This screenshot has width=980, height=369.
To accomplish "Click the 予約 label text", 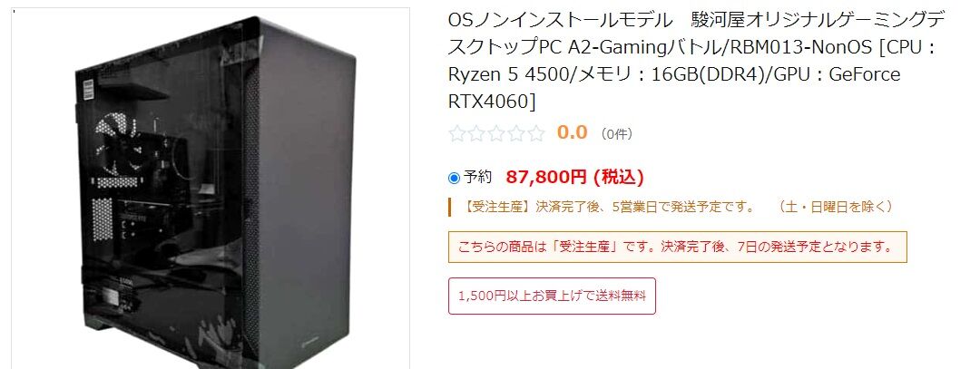I will pyautogui.click(x=478, y=178).
